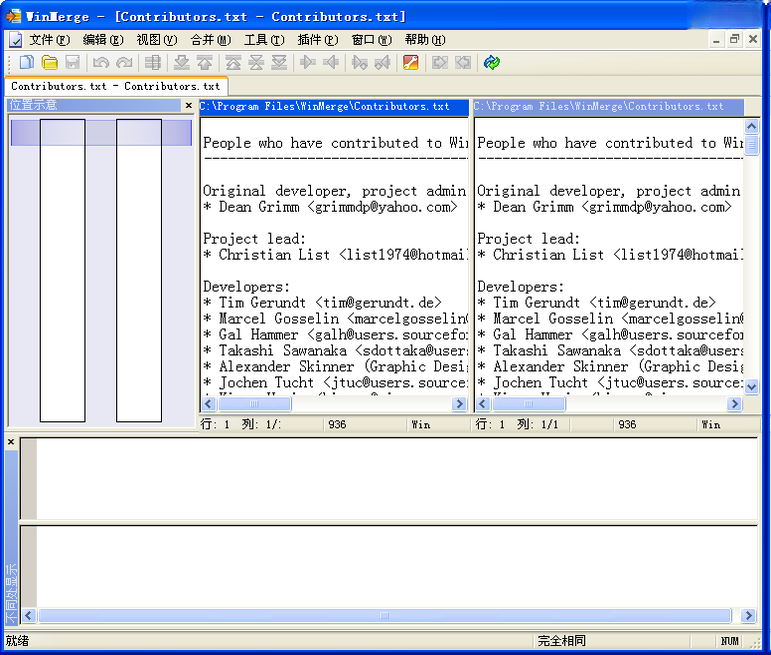Open the 文件(F) menu
Viewport: 771px width, 655px height.
pyautogui.click(x=49, y=40)
